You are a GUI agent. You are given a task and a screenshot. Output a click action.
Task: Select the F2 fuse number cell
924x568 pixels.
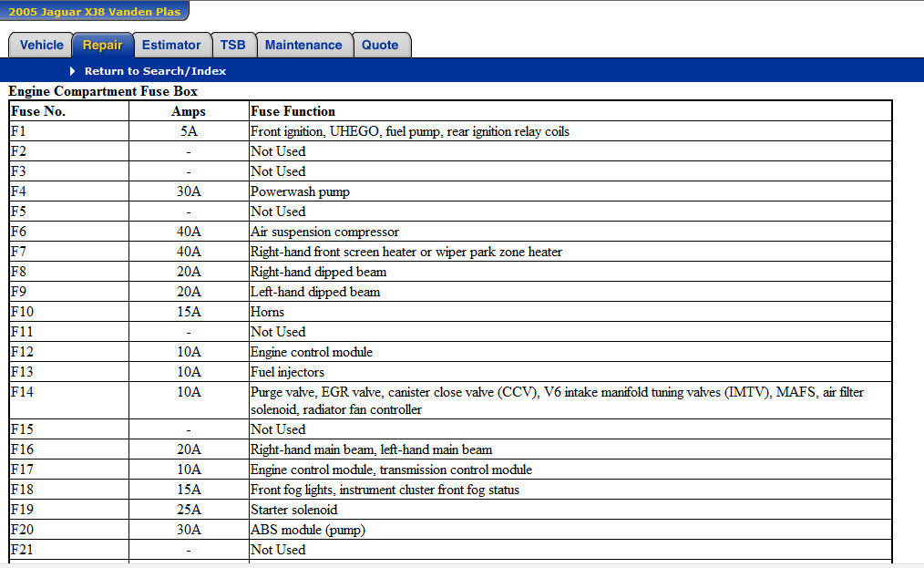(x=69, y=151)
